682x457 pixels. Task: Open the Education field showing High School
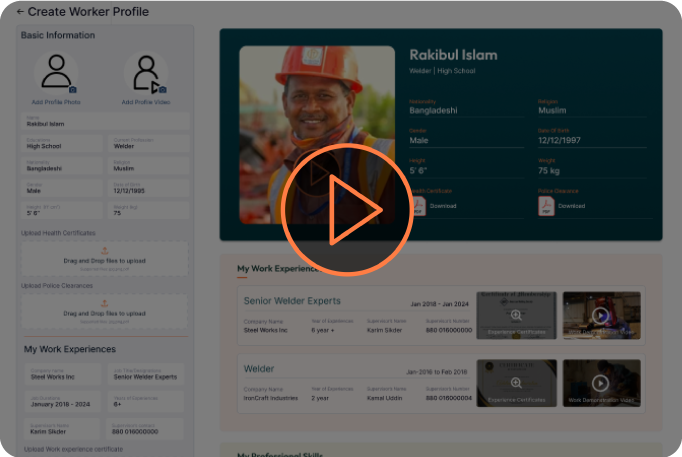coord(62,144)
